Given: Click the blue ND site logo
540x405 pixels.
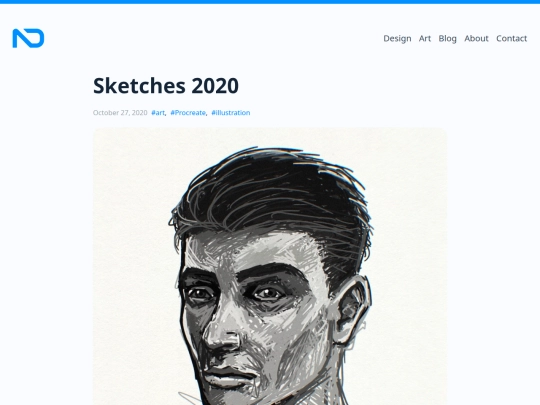Looking at the screenshot, I should click(28, 38).
